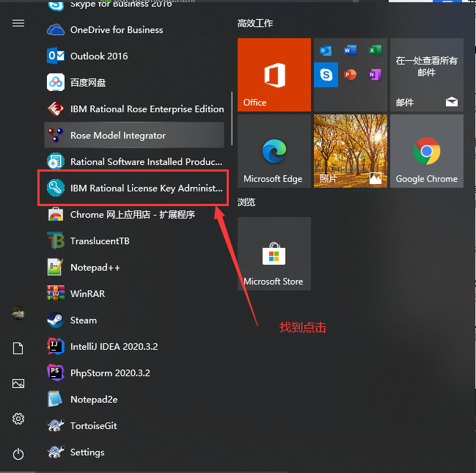Launch the TortoiseGit turtle icon
Viewport: 476px width, 473px height.
pos(56,425)
